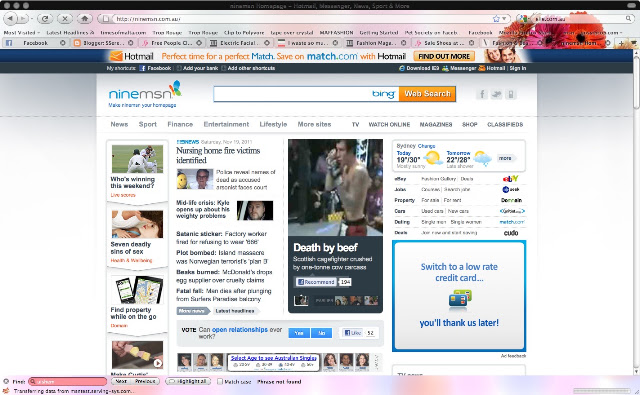The width and height of the screenshot is (640, 395).
Task: Open the Facebook shortcut in My shortcuts bar
Action: tap(155, 68)
